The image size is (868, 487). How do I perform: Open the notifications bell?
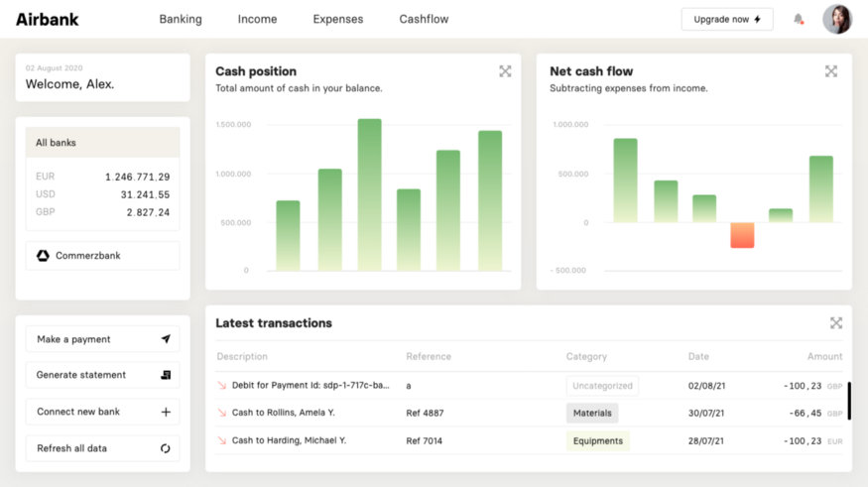point(799,20)
